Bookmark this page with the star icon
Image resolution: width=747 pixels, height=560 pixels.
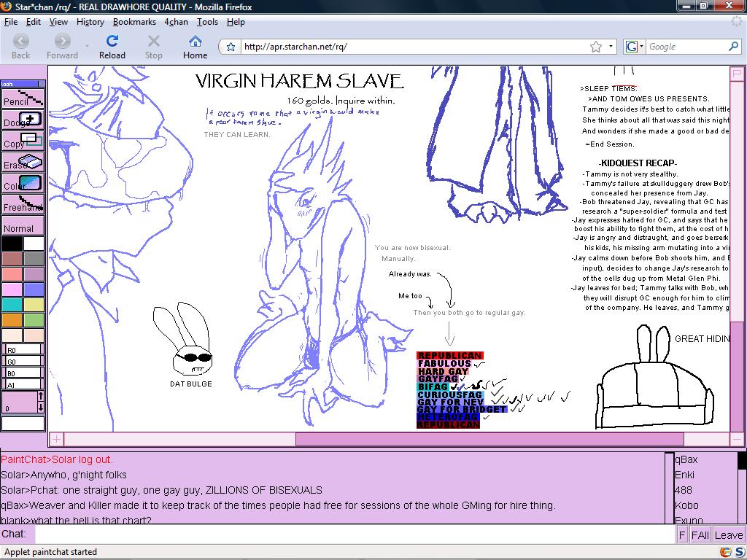(x=596, y=47)
